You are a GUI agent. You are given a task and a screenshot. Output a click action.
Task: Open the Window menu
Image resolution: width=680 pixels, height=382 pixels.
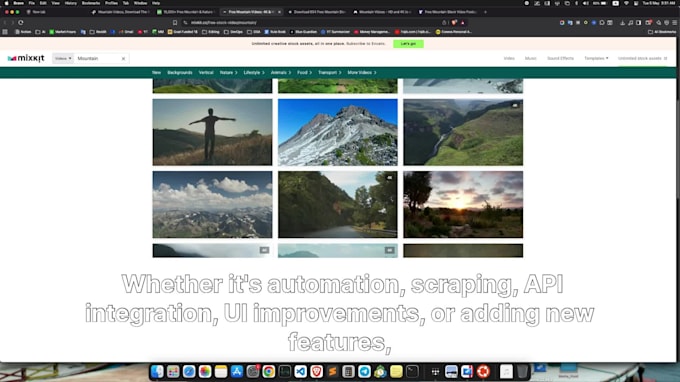coord(141,3)
